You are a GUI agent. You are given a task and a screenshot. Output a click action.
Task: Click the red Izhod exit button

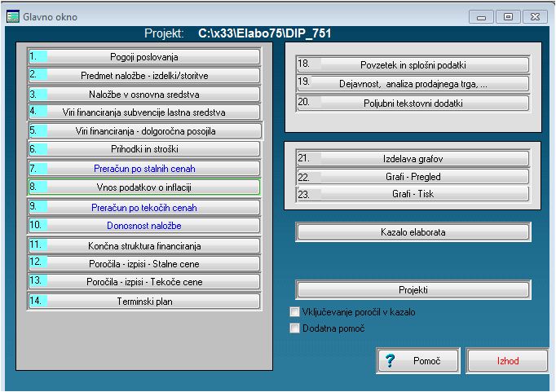tap(507, 360)
